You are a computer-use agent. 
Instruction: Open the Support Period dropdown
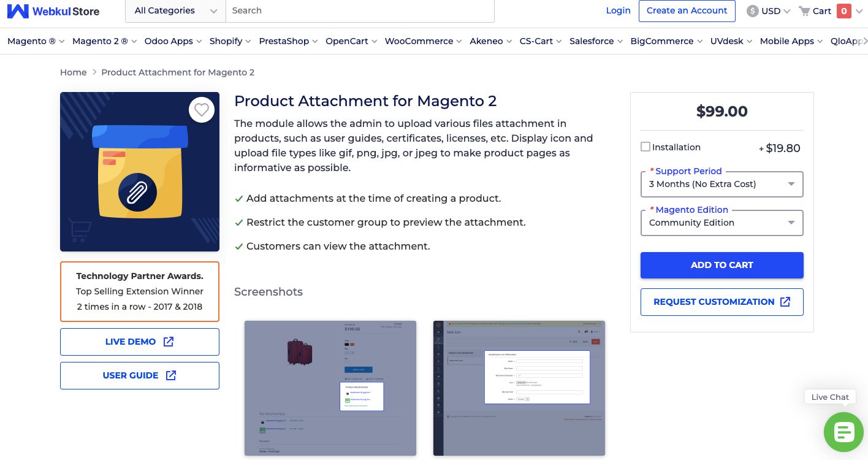coord(791,184)
